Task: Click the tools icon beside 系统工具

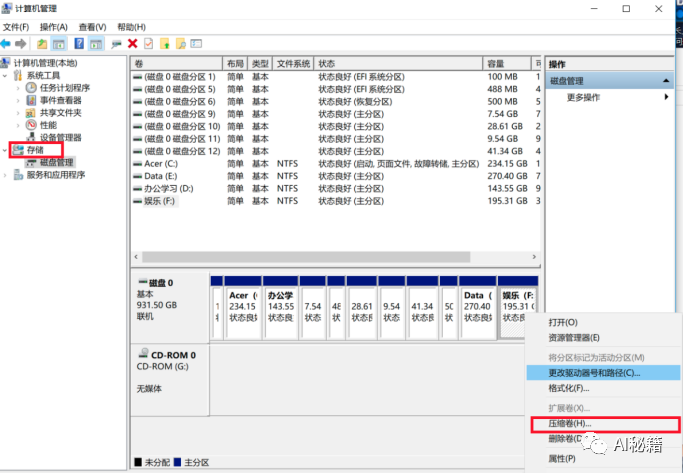Action: coord(18,75)
